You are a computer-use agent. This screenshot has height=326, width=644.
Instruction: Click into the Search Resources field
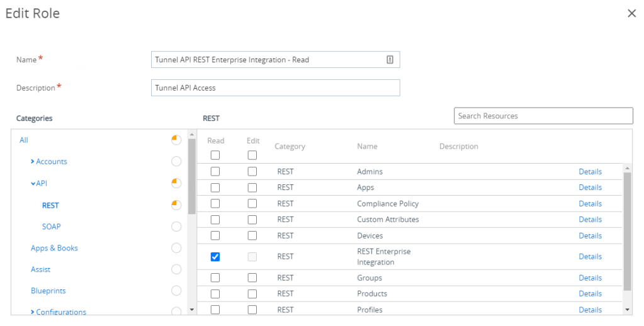(543, 116)
